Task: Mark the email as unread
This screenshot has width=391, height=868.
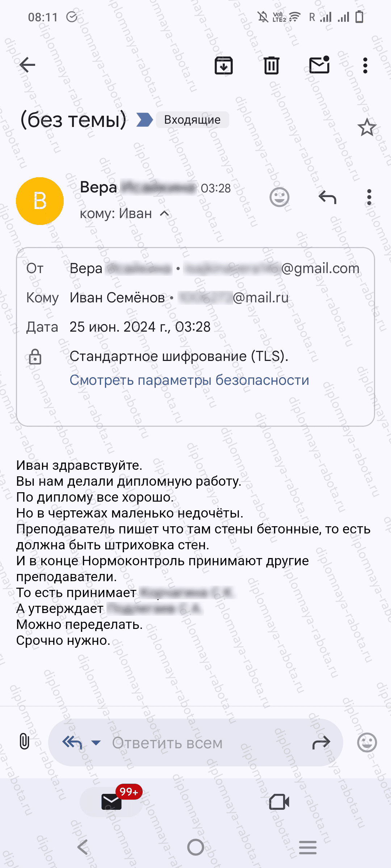Action: 320,65
